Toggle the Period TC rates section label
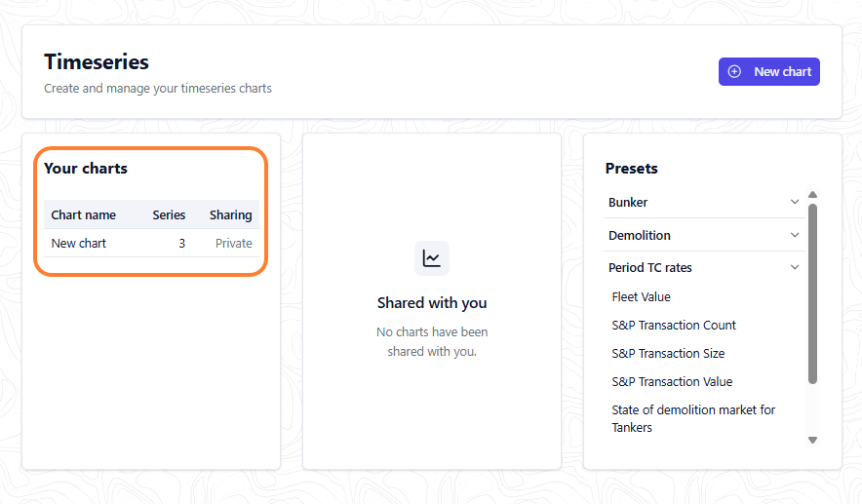 (649, 268)
